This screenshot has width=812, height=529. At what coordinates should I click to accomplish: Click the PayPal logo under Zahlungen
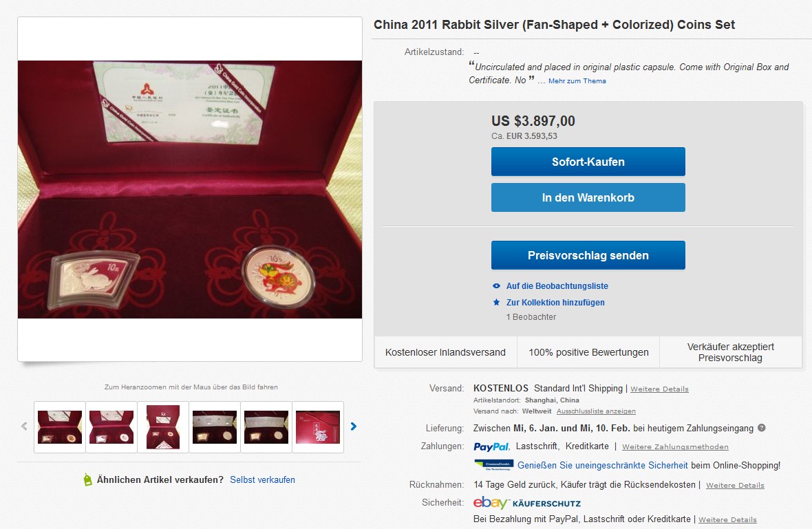tap(491, 446)
